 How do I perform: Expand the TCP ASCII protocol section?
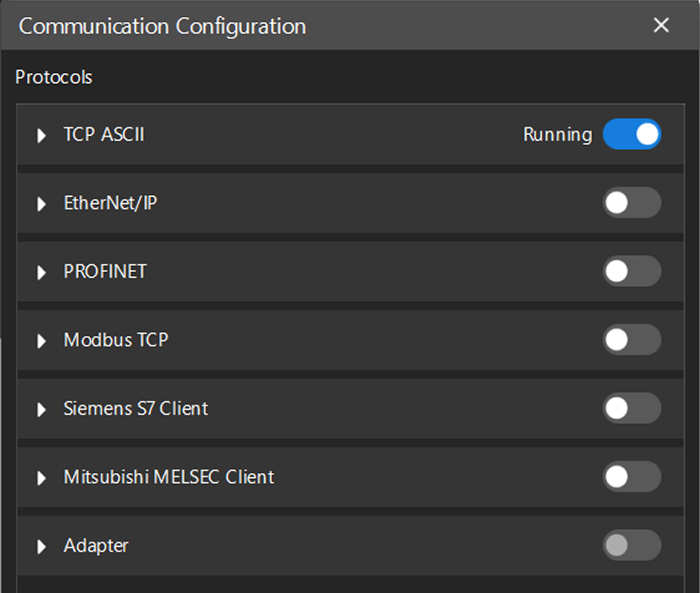coord(42,135)
